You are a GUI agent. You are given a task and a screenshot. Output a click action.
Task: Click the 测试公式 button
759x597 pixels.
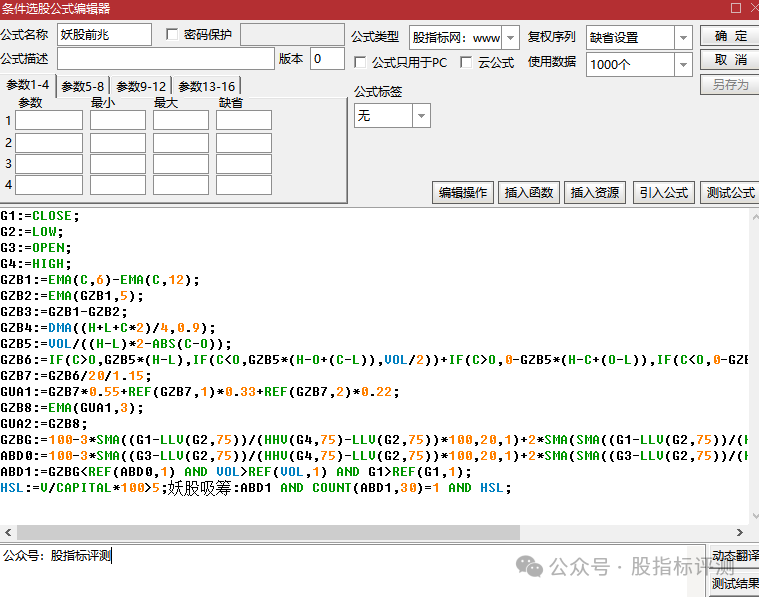point(730,193)
